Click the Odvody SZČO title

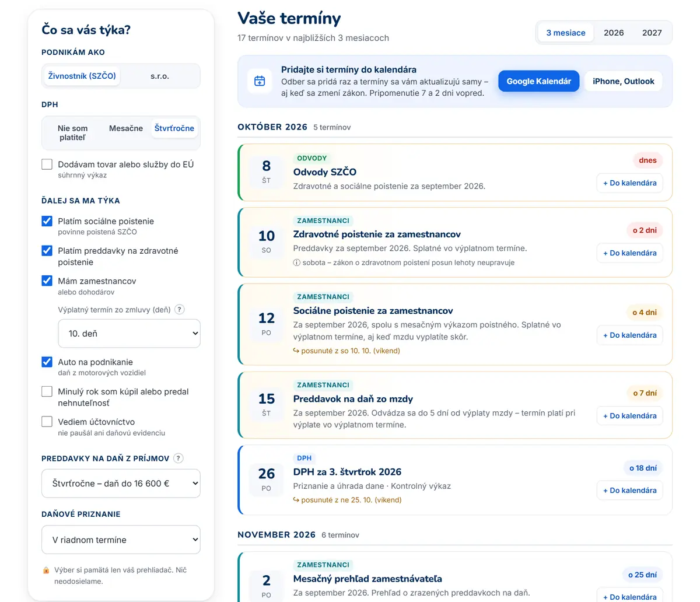[325, 172]
